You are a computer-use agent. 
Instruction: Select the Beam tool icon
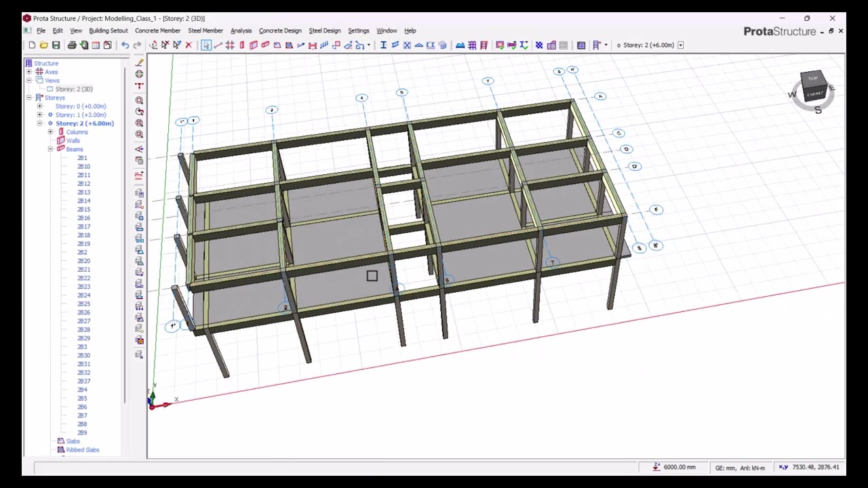pos(265,45)
